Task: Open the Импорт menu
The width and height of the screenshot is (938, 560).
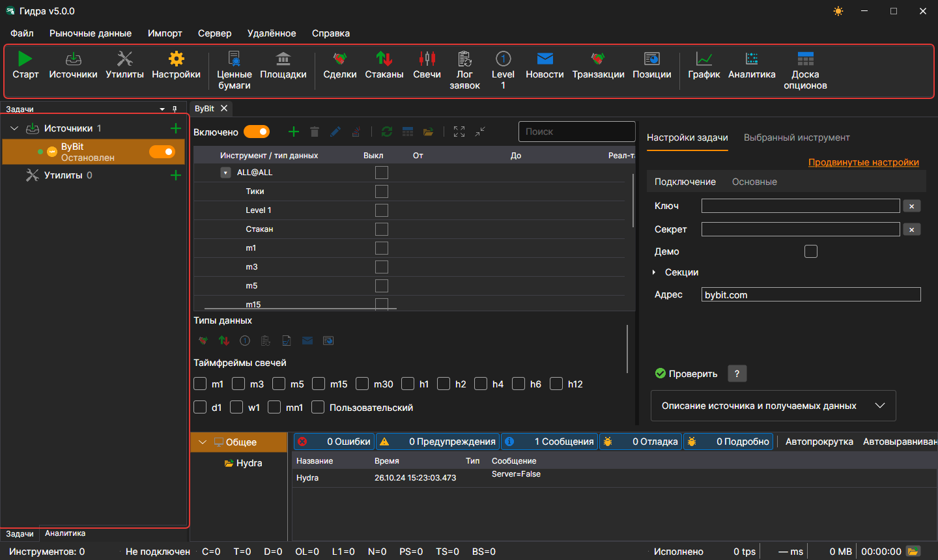Action: [165, 33]
